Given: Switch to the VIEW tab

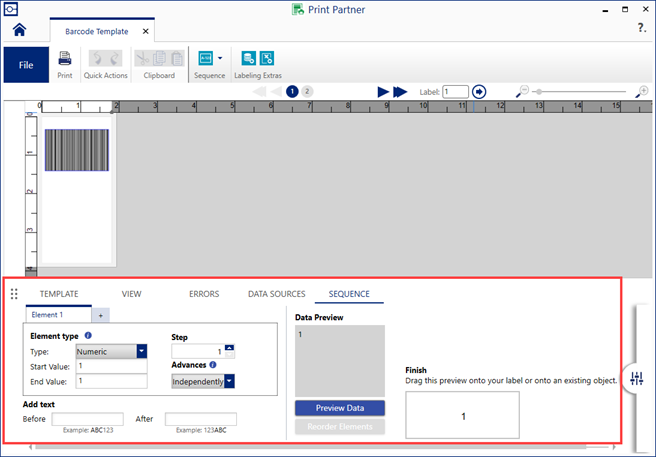Looking at the screenshot, I should 131,294.
